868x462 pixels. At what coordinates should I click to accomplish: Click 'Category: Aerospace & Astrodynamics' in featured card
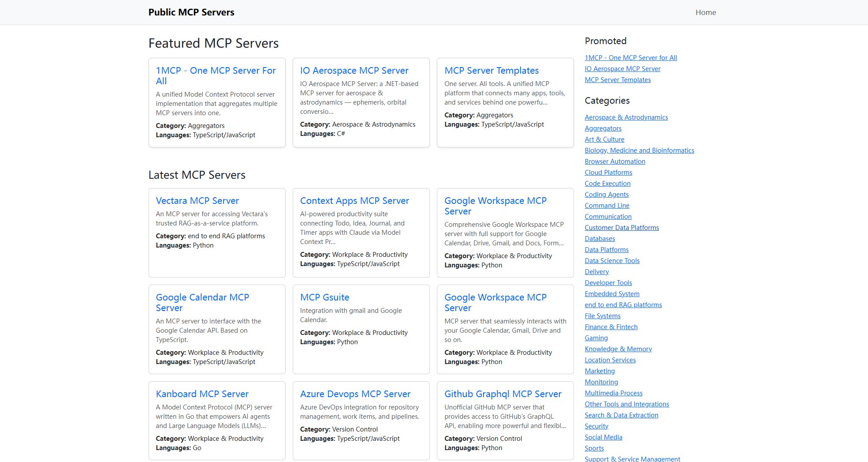pos(358,124)
